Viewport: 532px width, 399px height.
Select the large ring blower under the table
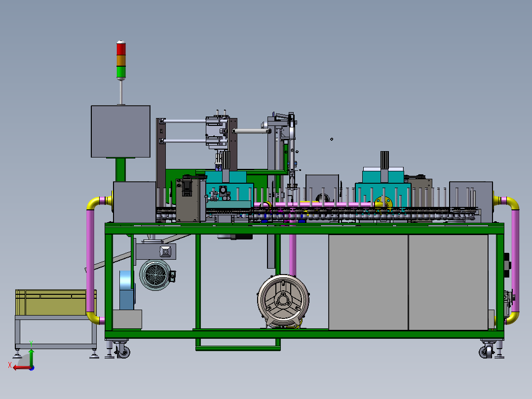[x=283, y=301]
